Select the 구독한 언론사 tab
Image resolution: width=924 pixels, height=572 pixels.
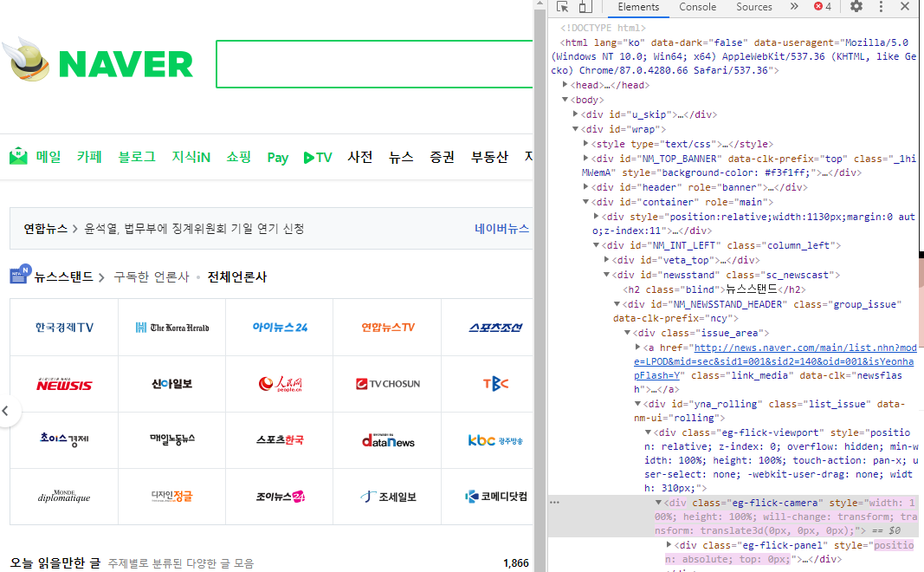click(151, 276)
